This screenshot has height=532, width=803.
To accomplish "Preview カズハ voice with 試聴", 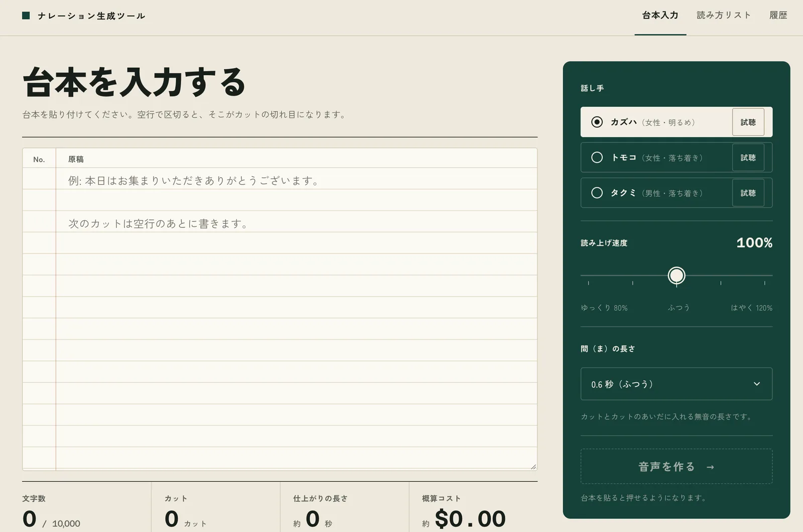I will tap(748, 122).
